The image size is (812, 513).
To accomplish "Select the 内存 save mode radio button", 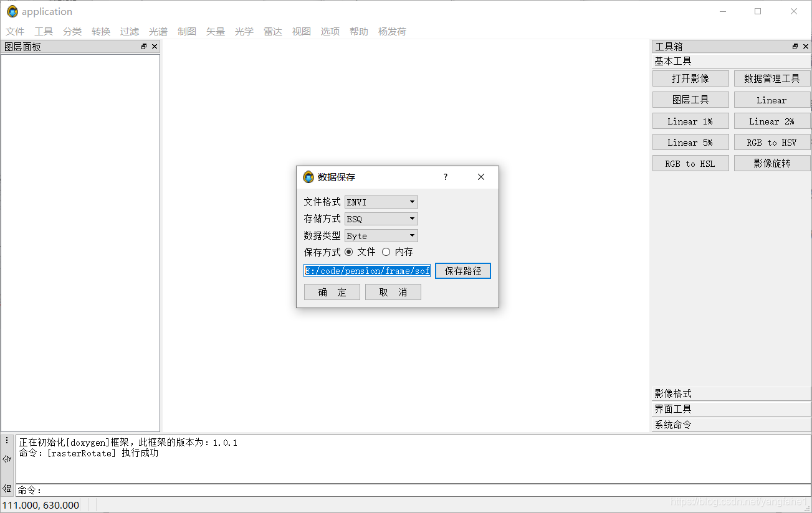I will [x=386, y=252].
